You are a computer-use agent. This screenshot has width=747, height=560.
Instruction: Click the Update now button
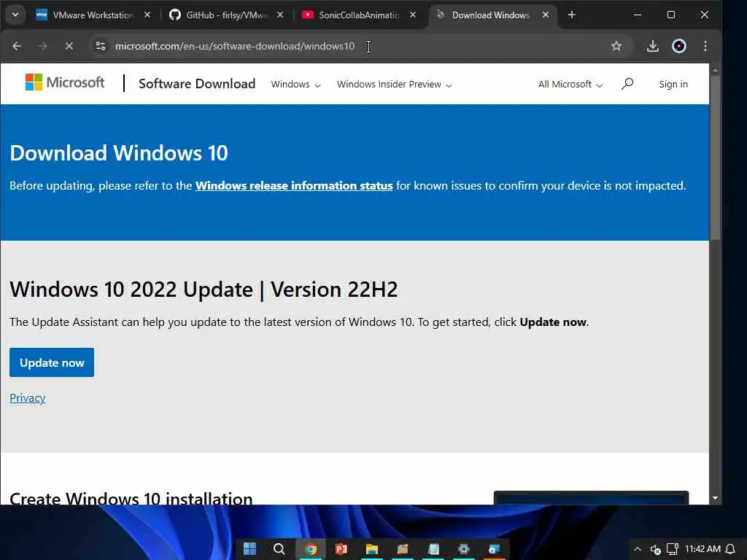click(x=52, y=362)
